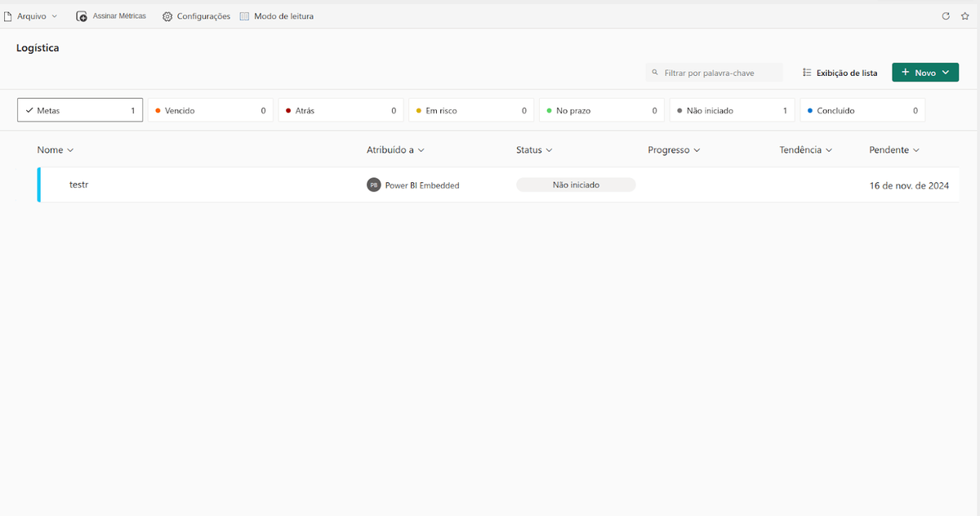The width and height of the screenshot is (980, 516).
Task: Click the Power BI Embedded avatar
Action: [374, 185]
